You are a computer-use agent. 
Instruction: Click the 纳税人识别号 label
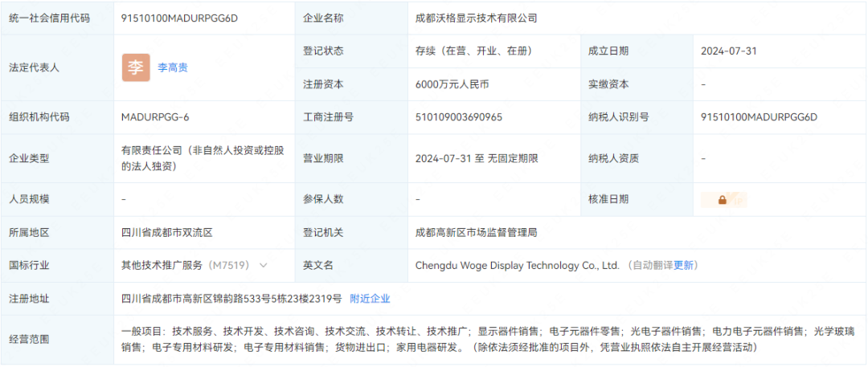point(618,116)
